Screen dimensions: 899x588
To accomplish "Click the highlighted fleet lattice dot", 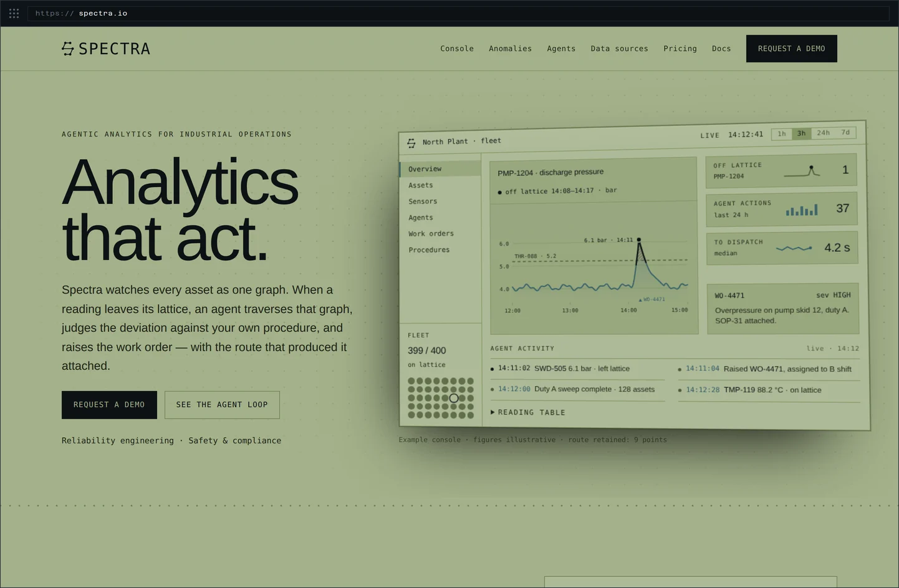I will [x=454, y=398].
